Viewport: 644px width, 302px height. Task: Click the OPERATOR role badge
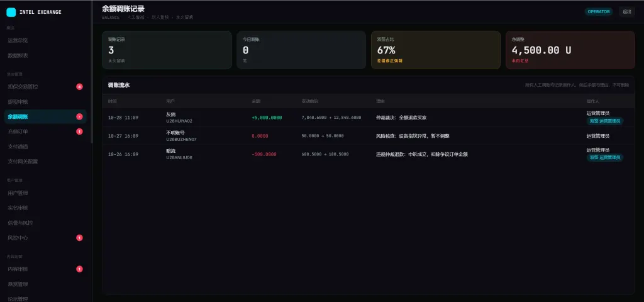(x=599, y=11)
